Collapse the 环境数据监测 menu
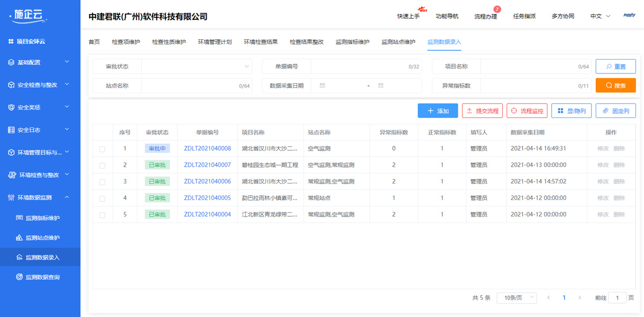 (67, 197)
